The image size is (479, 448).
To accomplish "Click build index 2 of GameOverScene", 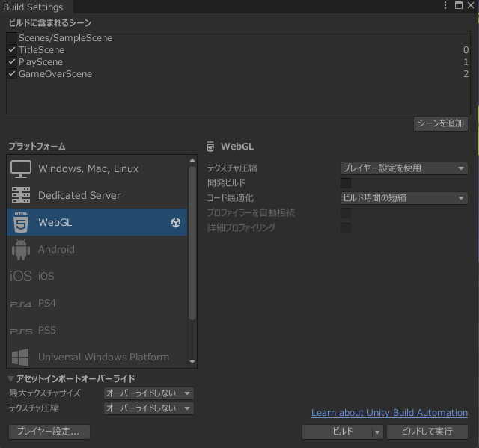I will [466, 73].
